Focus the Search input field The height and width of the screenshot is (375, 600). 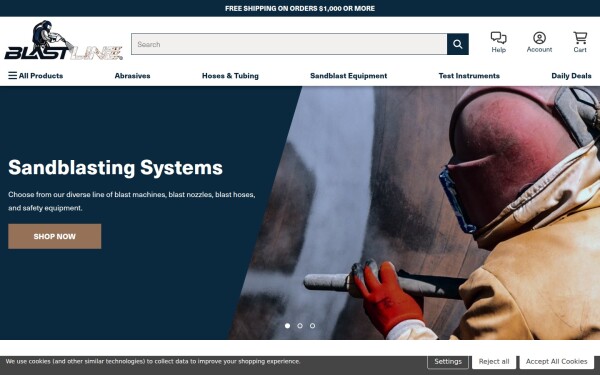tap(289, 44)
